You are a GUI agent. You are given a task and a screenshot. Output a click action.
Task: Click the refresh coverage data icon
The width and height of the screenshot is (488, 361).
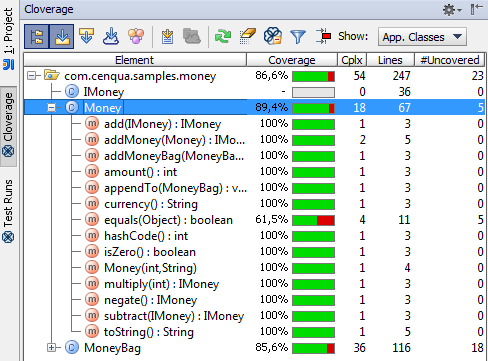(x=223, y=36)
